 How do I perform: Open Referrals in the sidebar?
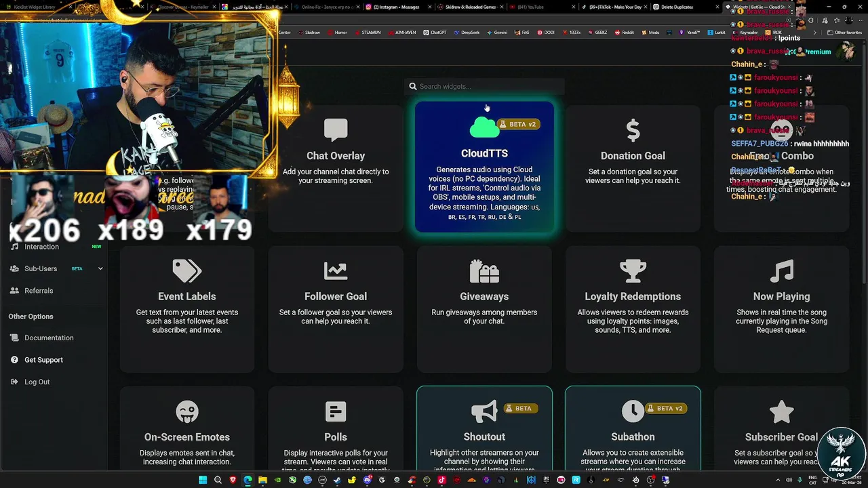39,291
